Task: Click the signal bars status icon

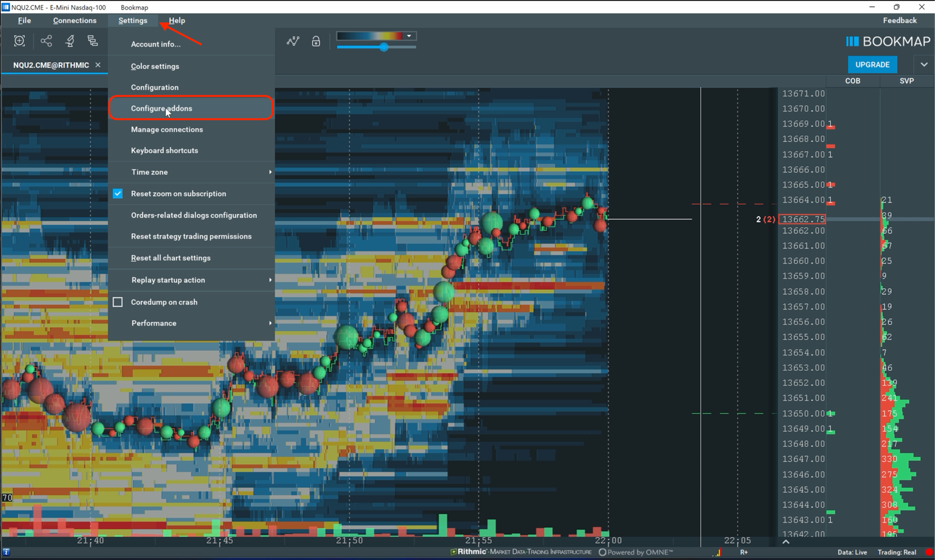Action: coord(717,552)
